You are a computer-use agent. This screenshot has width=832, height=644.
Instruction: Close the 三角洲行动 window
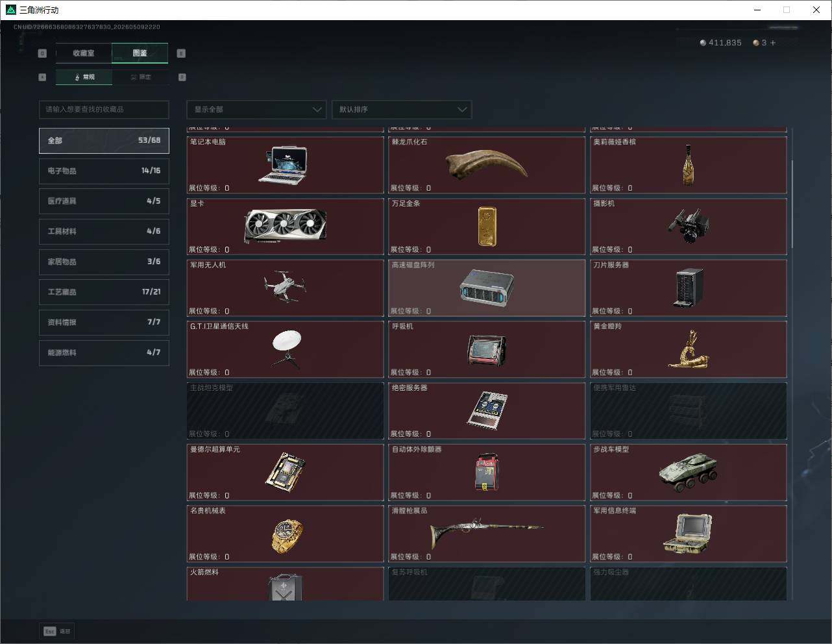coord(816,10)
